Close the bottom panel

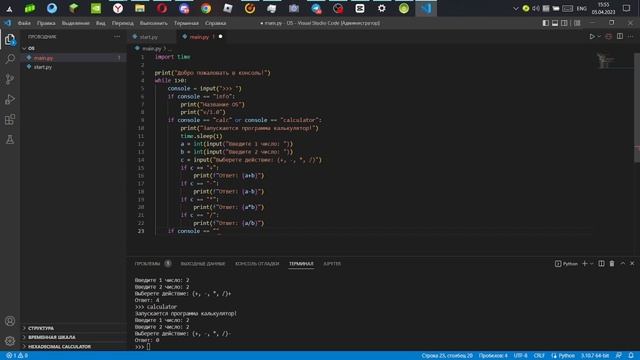click(632, 264)
